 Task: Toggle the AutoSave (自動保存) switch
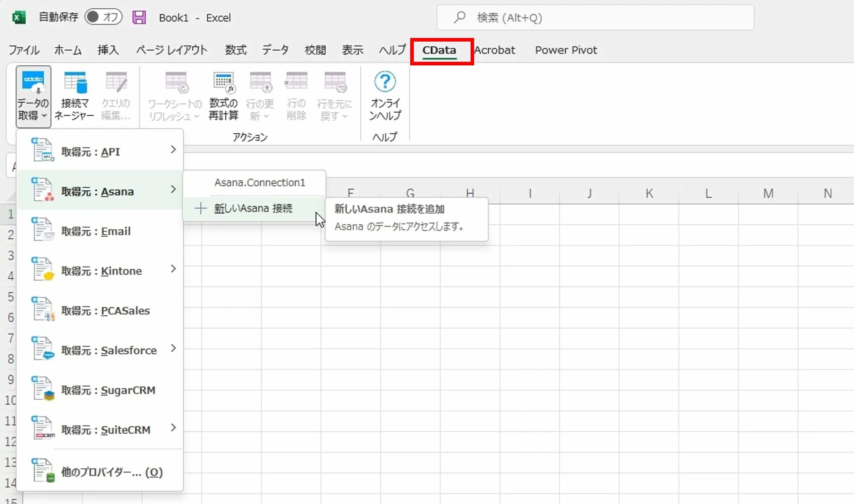click(103, 17)
